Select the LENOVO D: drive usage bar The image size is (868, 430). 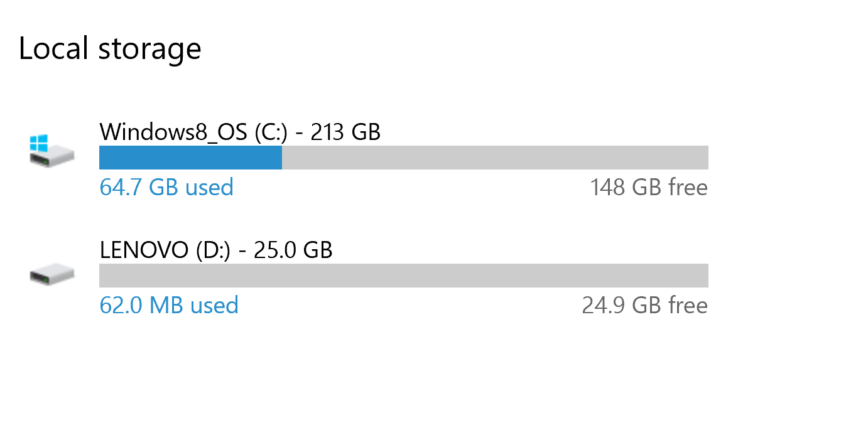404,276
